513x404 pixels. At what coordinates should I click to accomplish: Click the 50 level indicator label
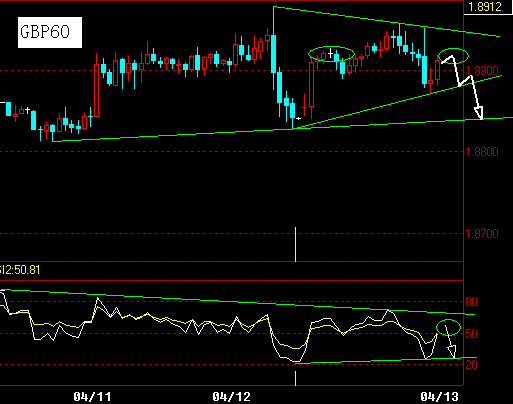pos(471,334)
